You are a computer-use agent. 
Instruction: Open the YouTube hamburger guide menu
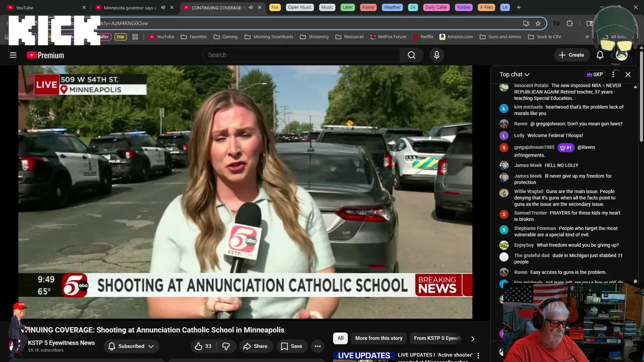pyautogui.click(x=13, y=55)
